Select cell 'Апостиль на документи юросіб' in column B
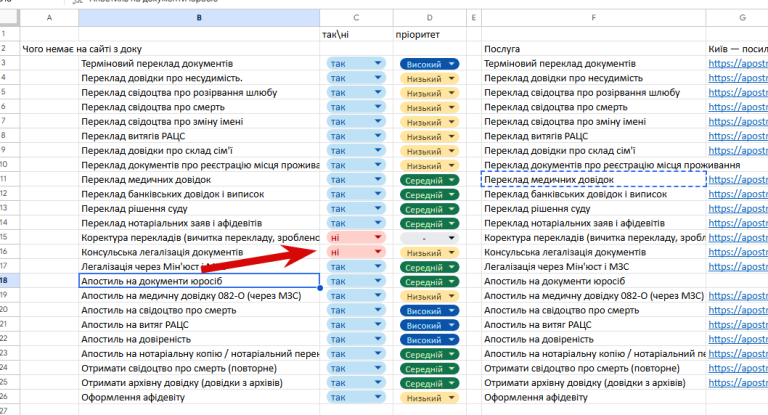Viewport: 768px width, 415px height. tap(199, 281)
